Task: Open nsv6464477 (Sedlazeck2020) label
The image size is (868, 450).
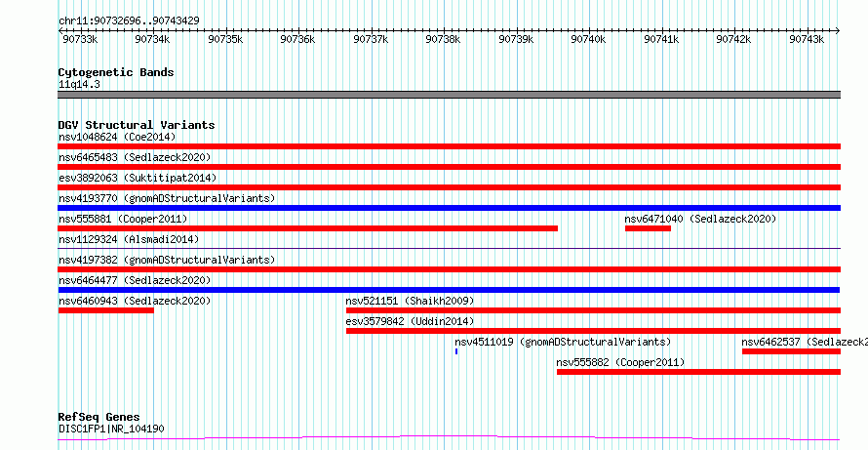Action: pos(135,280)
